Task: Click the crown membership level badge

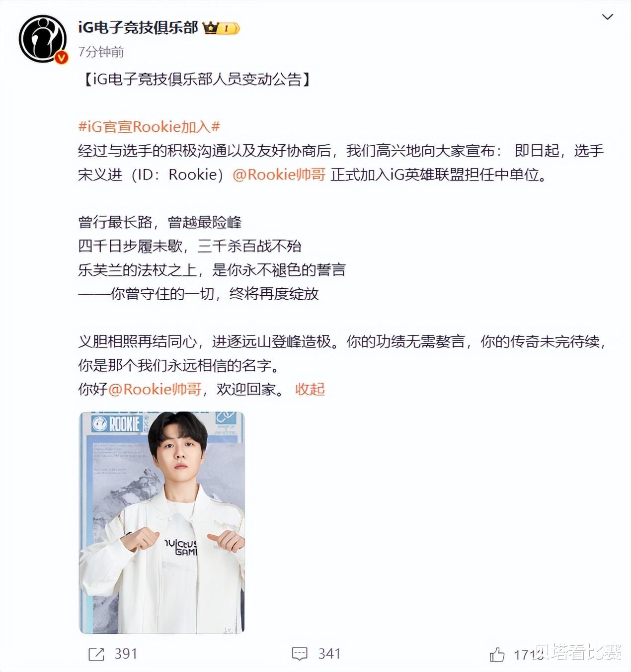Action: (221, 28)
